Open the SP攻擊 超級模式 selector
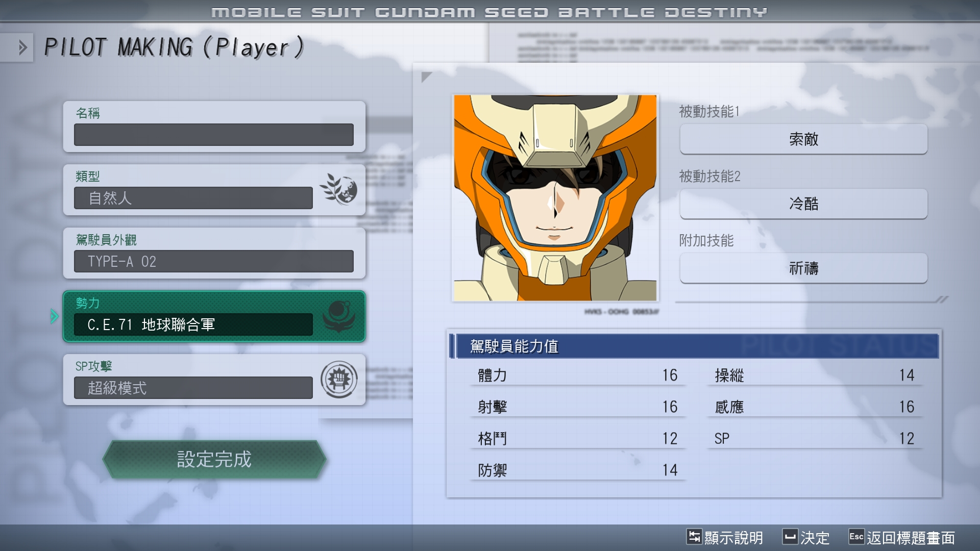The width and height of the screenshot is (980, 551). 193,388
